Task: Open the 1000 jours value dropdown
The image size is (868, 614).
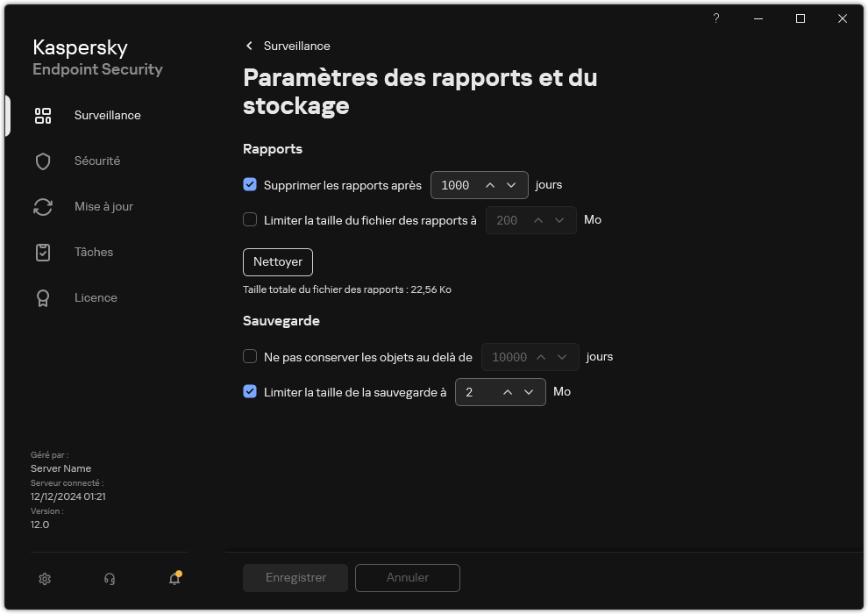Action: coord(511,185)
